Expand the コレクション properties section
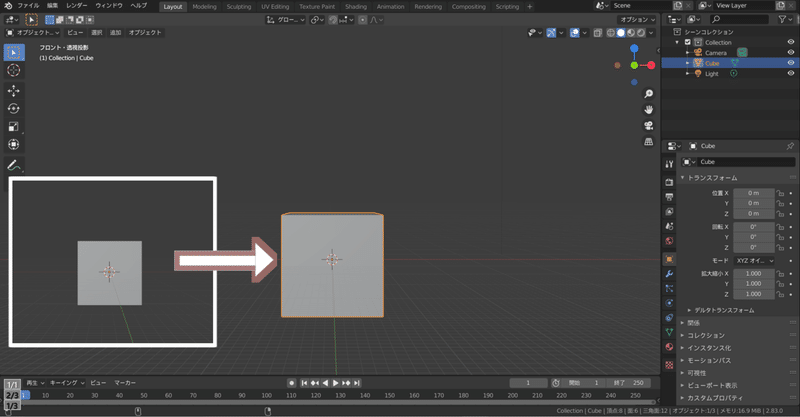Viewport: 800px width, 417px height. point(706,335)
